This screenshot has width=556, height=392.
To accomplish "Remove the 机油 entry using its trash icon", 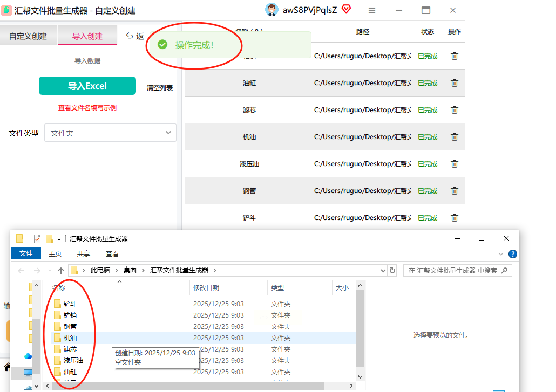I will pos(454,136).
